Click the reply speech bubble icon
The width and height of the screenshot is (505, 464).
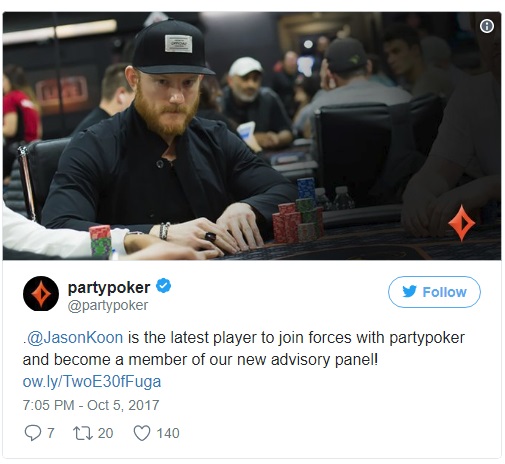point(33,433)
